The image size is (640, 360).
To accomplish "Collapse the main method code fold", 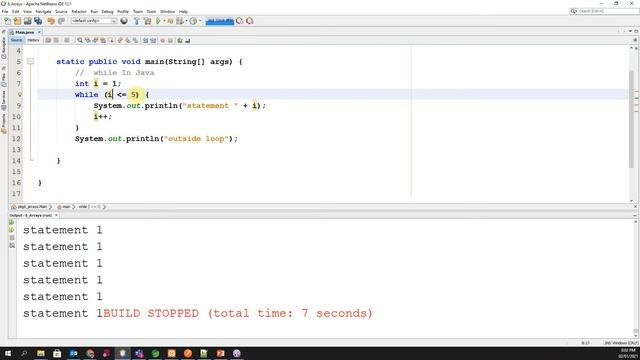I will coord(30,61).
